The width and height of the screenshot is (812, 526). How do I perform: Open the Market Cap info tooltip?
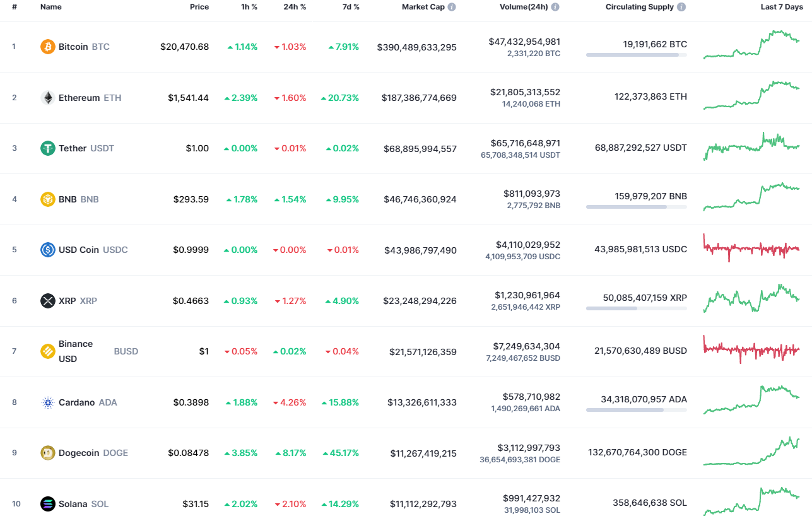452,7
